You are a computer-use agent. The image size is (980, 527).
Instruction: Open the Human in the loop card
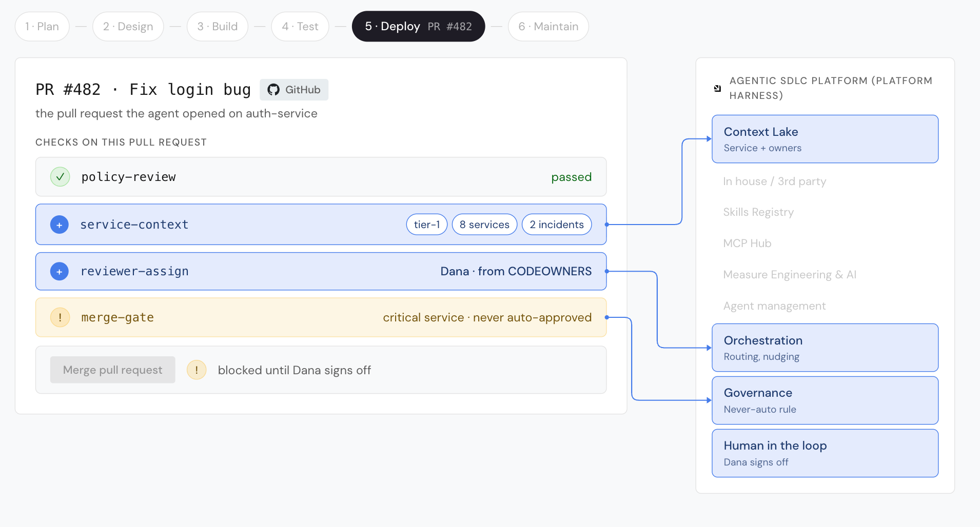point(825,453)
